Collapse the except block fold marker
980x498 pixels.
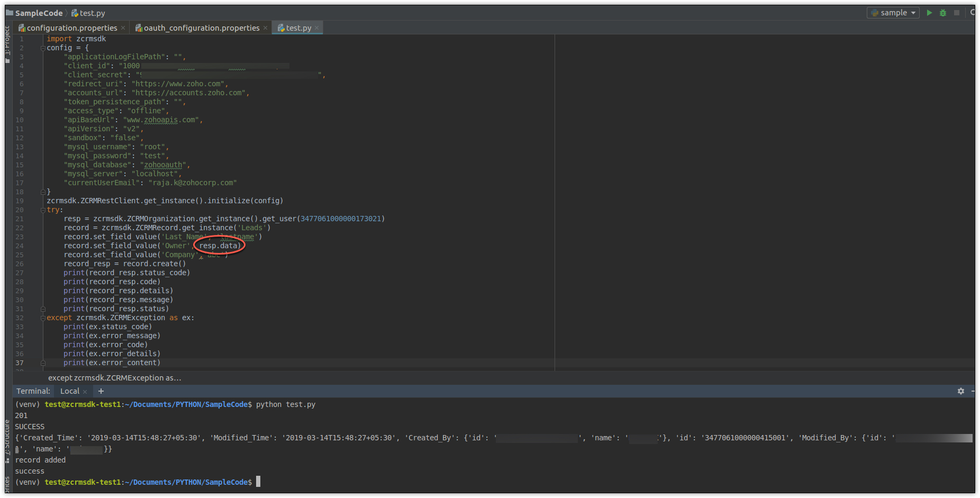click(43, 318)
